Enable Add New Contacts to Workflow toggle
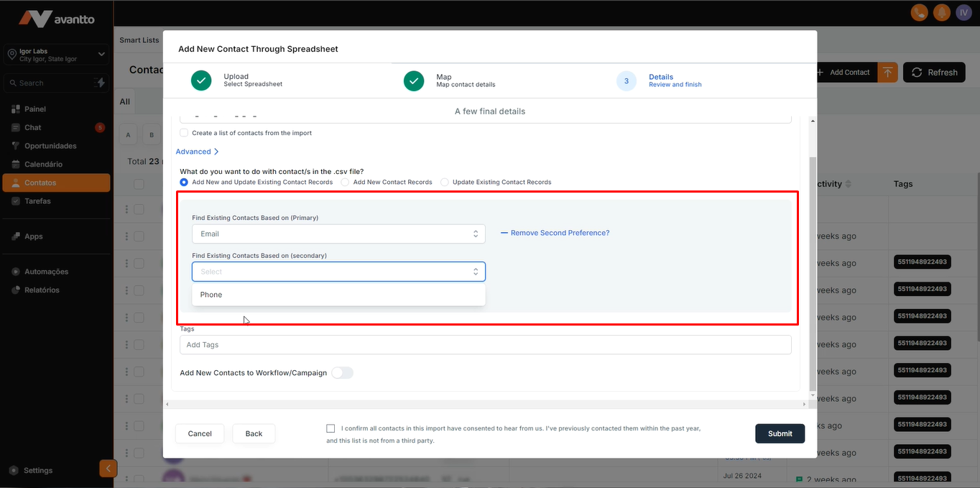 click(342, 373)
